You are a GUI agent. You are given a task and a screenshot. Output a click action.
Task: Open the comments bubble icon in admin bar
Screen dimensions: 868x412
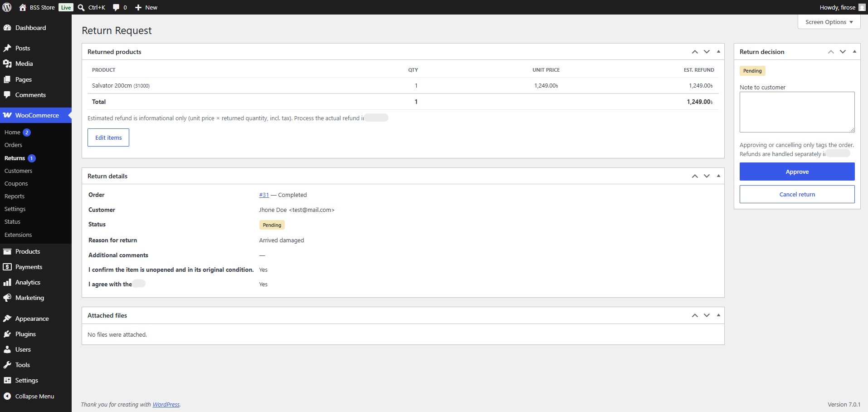click(116, 7)
